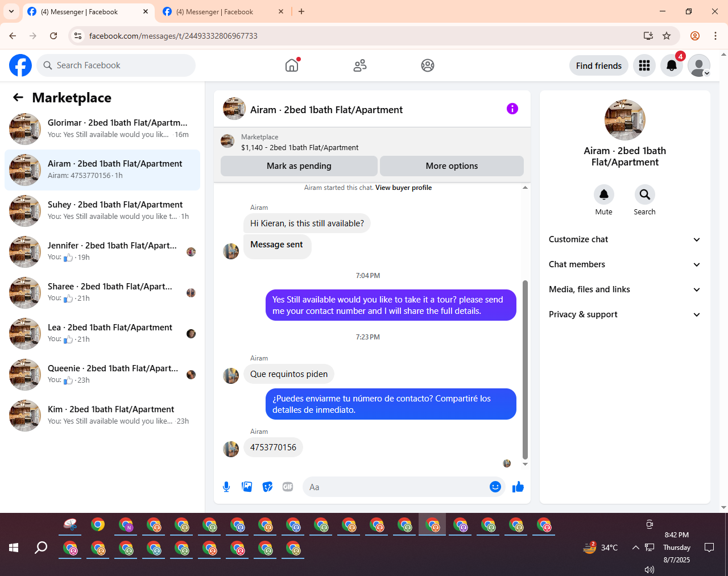Reload the page in the browser
This screenshot has width=728, height=576.
tap(53, 36)
